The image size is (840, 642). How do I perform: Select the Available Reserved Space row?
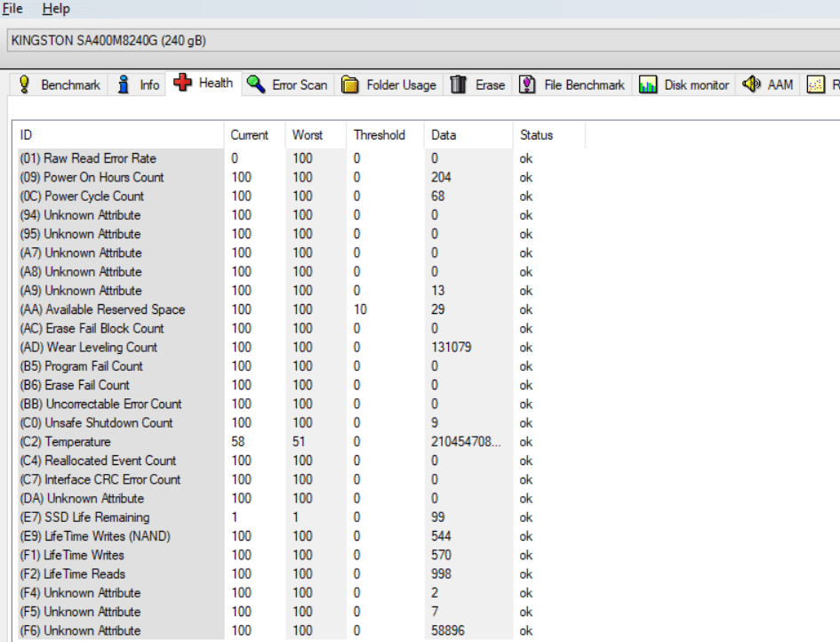coord(300,309)
